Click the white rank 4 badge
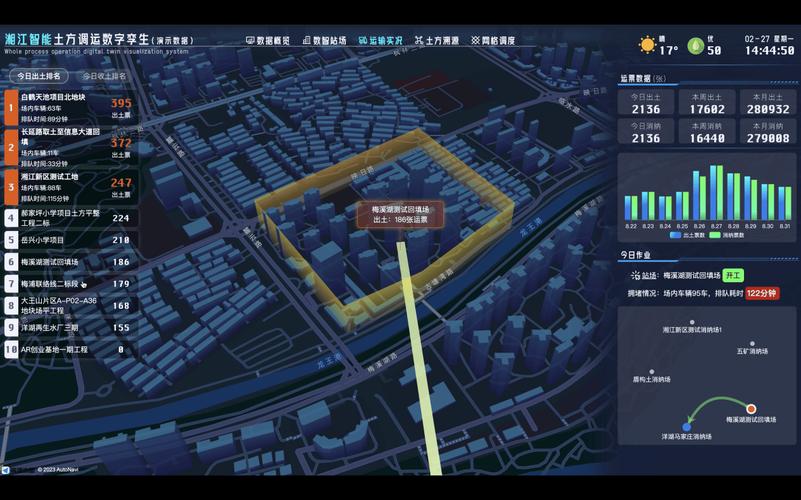Image resolution: width=801 pixels, height=500 pixels. pos(11,218)
